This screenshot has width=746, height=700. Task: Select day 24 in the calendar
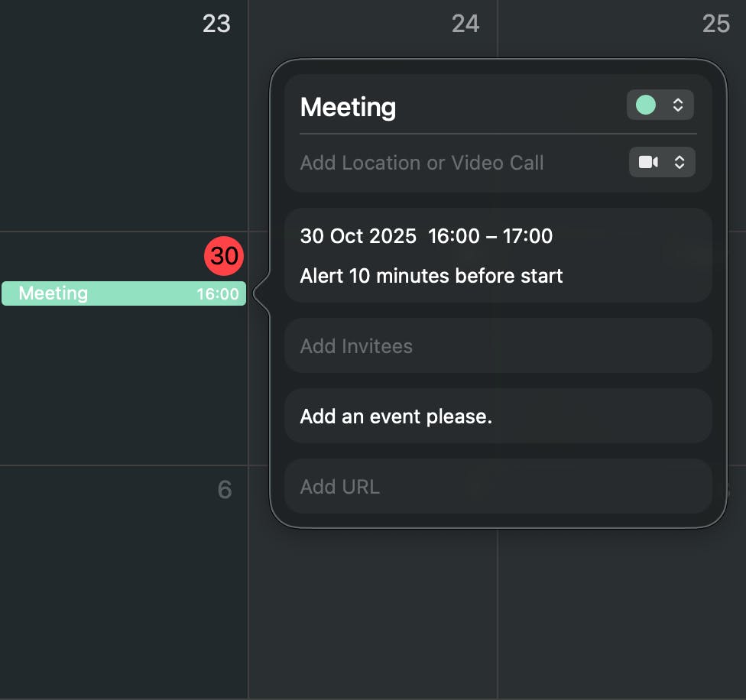[465, 23]
